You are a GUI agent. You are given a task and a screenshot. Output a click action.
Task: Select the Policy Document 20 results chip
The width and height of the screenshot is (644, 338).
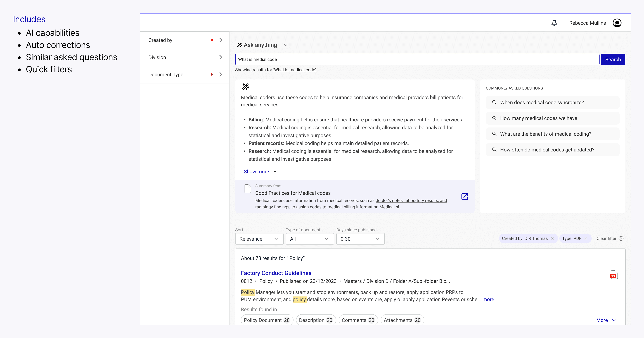(267, 320)
